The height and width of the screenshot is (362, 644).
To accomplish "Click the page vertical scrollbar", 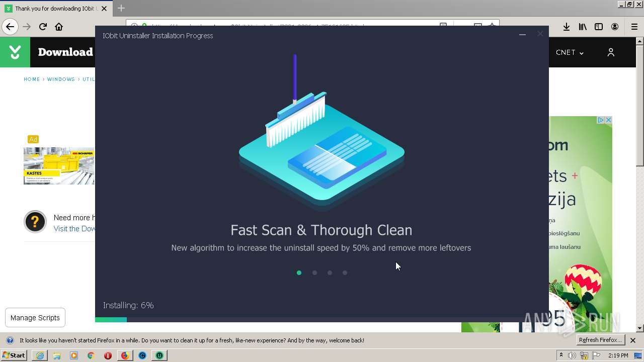I will 639,185.
